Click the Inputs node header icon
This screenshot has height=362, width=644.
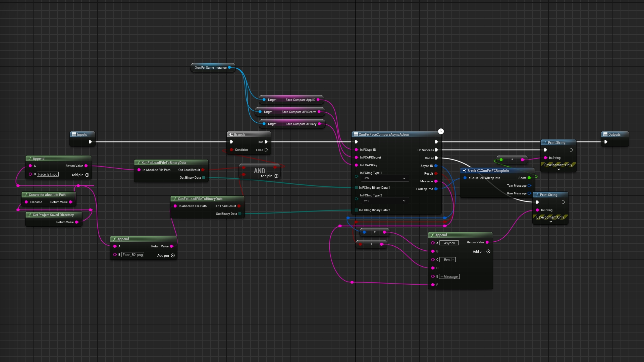(74, 134)
